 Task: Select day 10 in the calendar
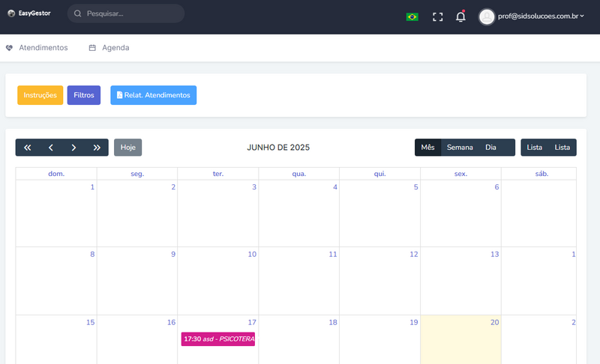tap(252, 255)
